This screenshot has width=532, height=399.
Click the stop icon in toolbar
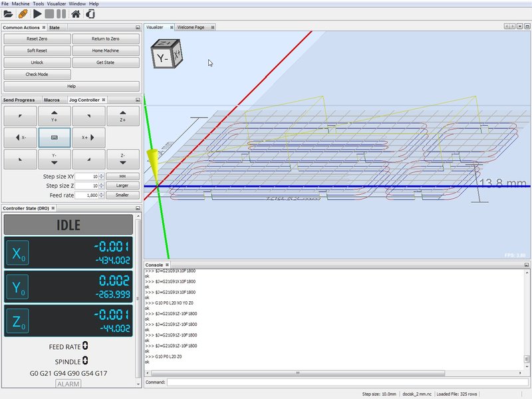[x=49, y=14]
